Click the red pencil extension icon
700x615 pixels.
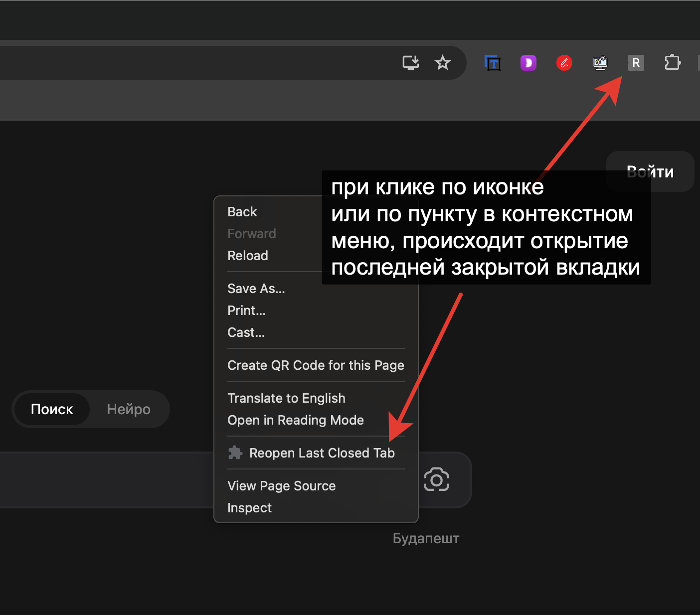[564, 62]
